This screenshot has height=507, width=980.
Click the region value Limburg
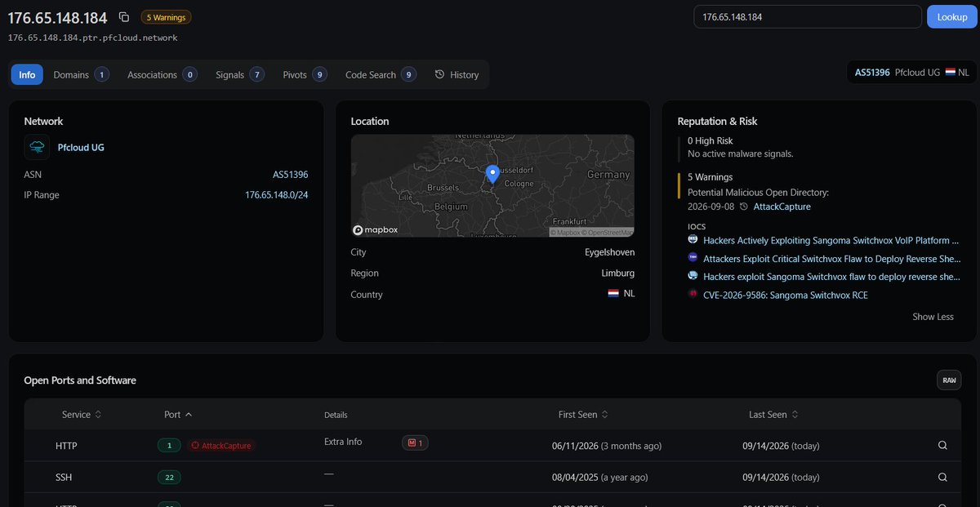coord(617,274)
